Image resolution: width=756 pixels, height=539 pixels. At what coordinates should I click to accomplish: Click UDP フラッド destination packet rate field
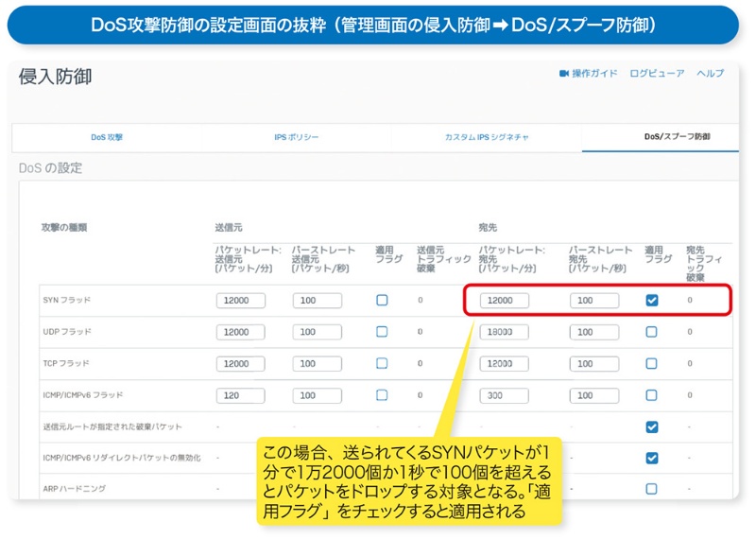click(x=505, y=332)
